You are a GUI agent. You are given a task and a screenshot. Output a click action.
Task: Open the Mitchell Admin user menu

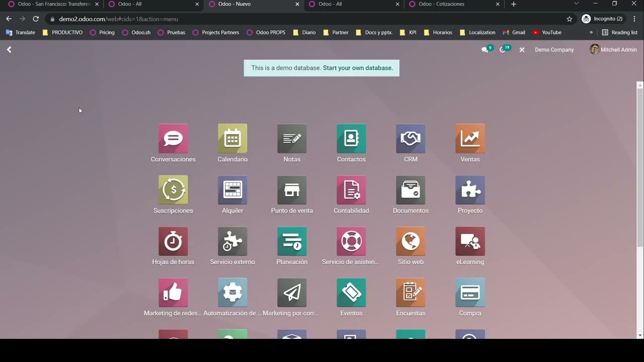[613, 50]
